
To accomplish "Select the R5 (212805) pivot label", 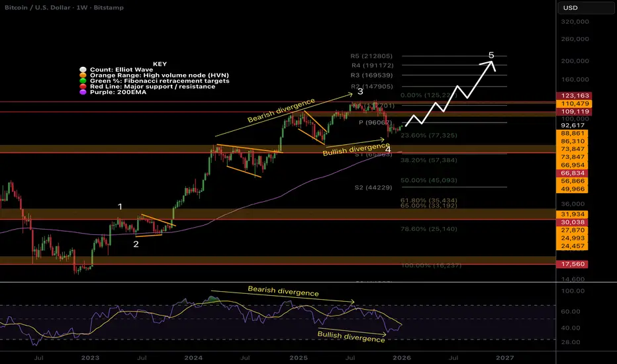I will [371, 56].
